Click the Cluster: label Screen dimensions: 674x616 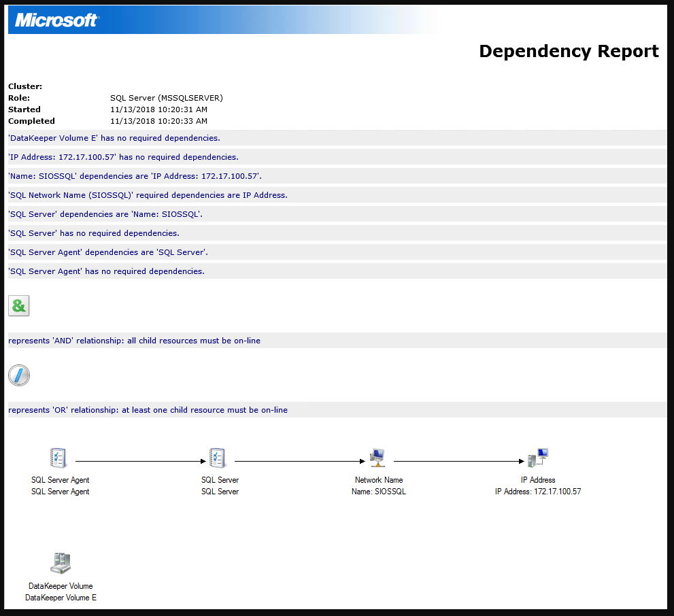[x=25, y=86]
